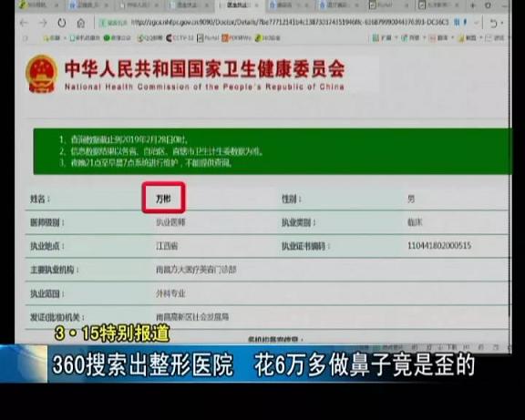Image resolution: width=525 pixels, height=420 pixels.
Task: Switch to the first browser tab
Action: [x=38, y=5]
